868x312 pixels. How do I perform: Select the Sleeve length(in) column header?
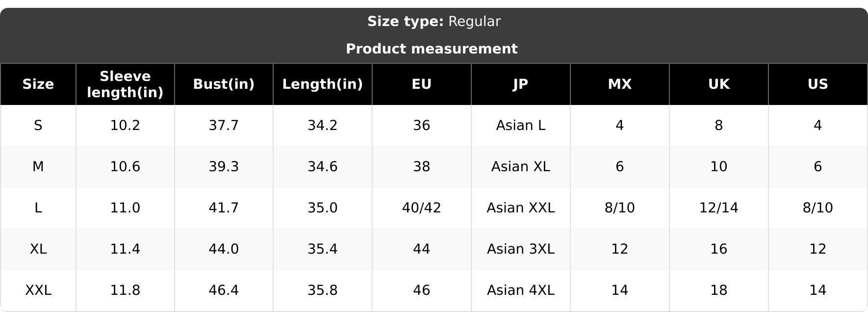point(125,84)
